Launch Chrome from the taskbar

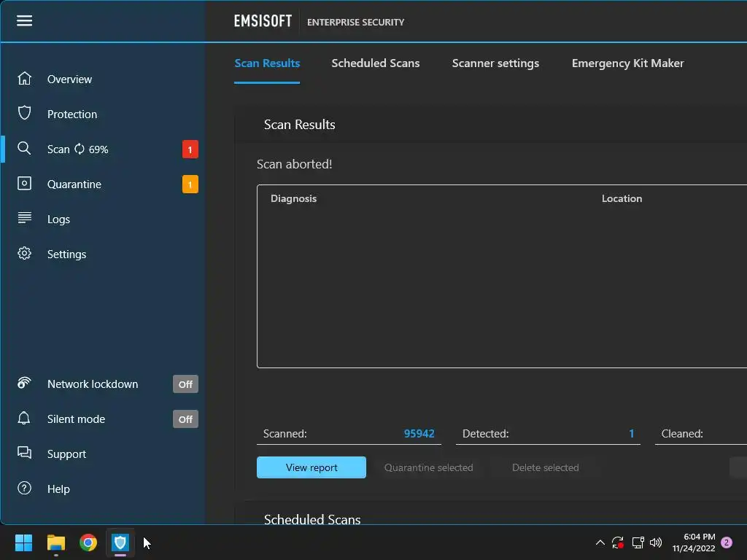pos(88,542)
